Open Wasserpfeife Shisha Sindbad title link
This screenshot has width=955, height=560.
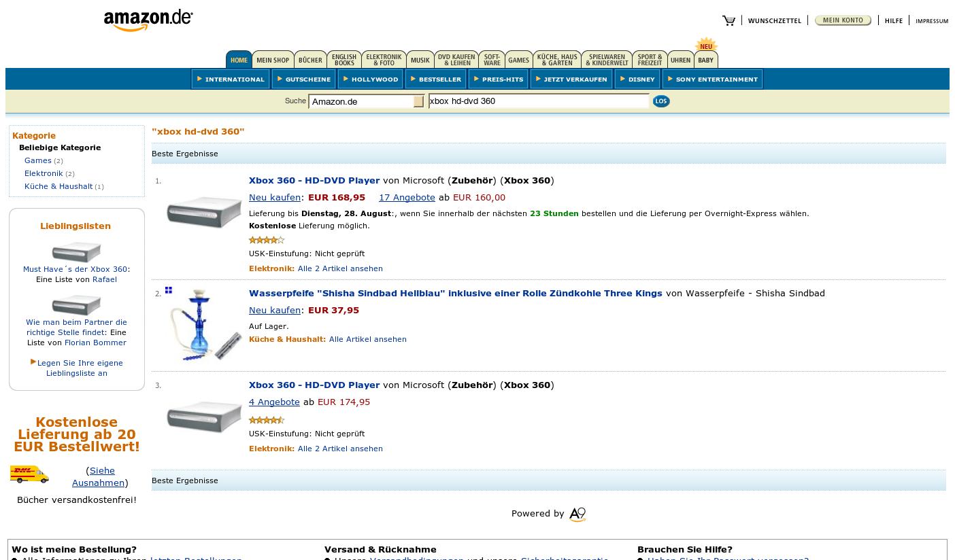coord(456,293)
